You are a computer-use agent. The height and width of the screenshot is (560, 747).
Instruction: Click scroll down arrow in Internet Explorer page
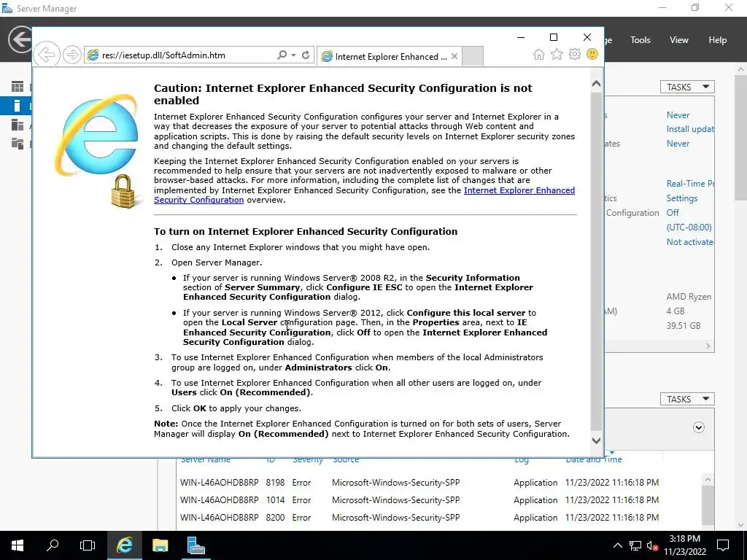pyautogui.click(x=596, y=440)
